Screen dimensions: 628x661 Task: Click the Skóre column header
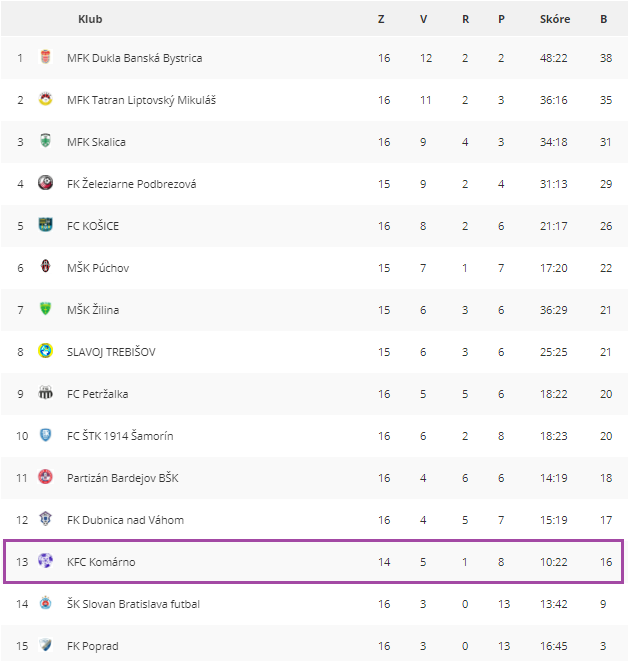(x=554, y=19)
